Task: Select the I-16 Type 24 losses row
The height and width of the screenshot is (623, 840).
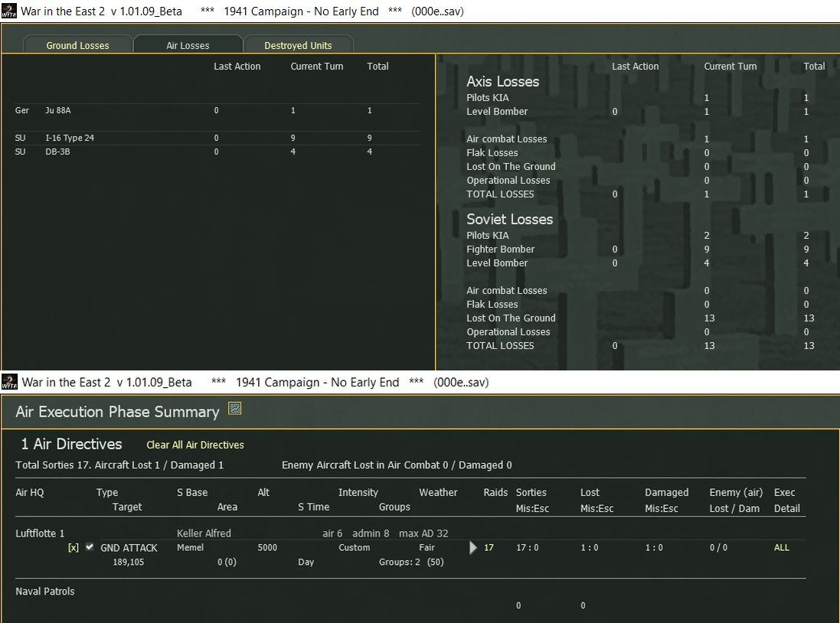Action: 217,138
